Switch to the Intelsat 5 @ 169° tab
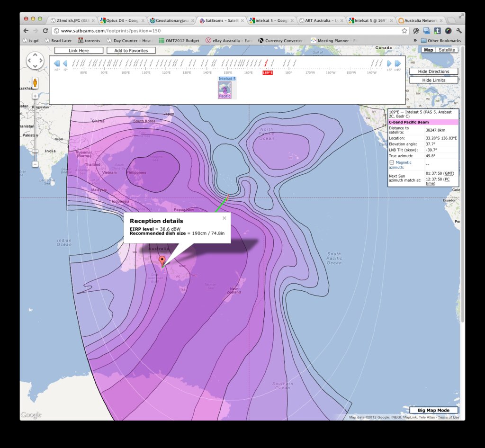The width and height of the screenshot is (485, 448). click(370, 20)
